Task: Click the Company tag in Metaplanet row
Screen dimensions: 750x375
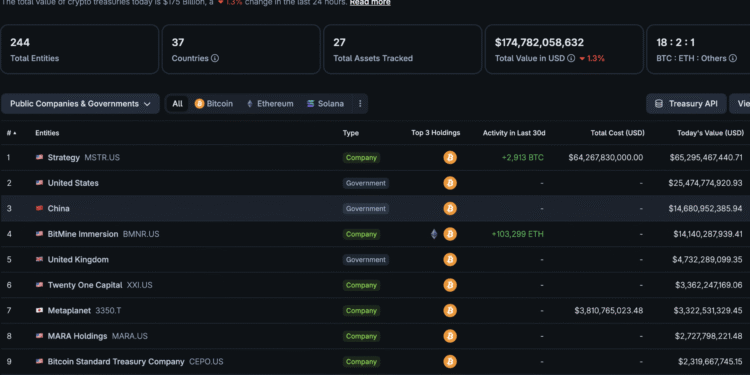Action: coord(361,311)
